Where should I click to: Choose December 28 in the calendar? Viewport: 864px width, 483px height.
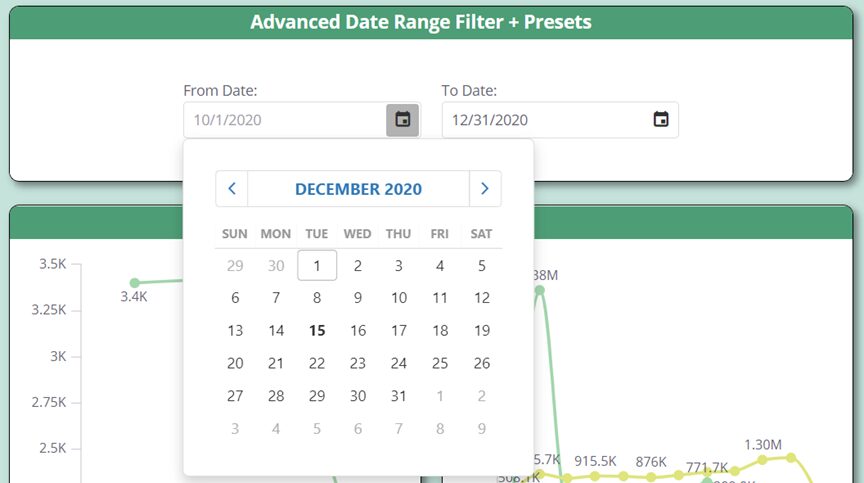click(276, 396)
